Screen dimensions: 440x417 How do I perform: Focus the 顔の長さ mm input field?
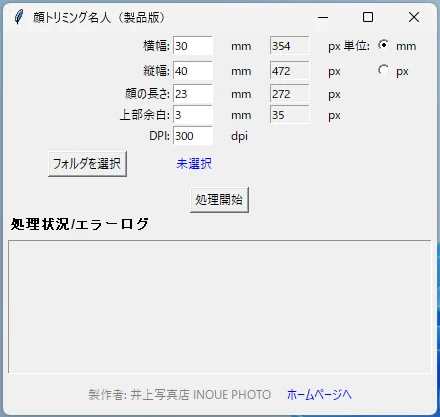click(193, 94)
